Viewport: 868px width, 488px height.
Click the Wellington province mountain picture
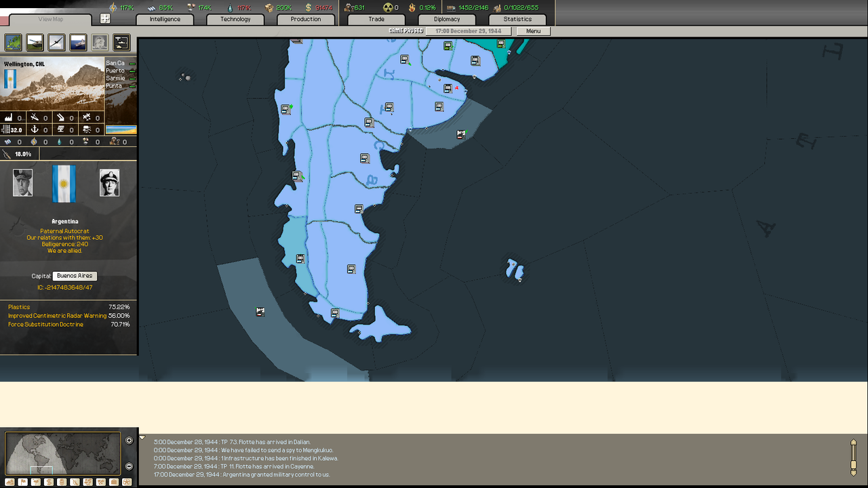(52, 84)
